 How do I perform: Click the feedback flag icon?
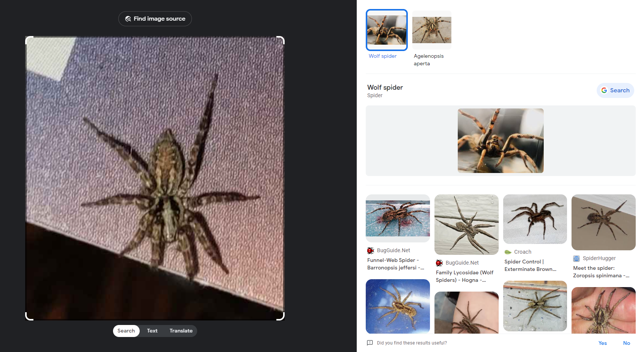pos(370,343)
